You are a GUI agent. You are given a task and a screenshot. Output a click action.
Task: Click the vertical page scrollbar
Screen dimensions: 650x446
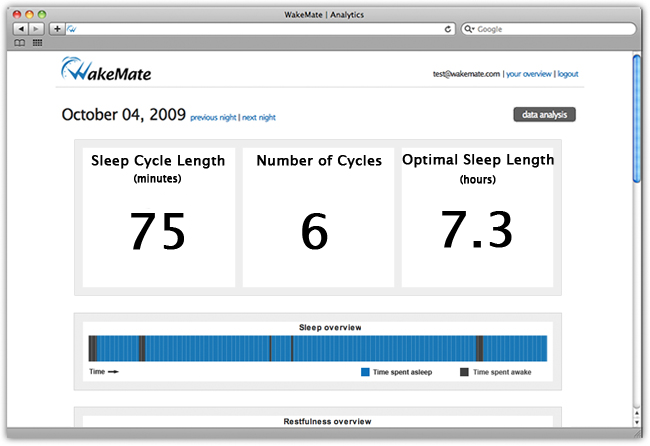point(636,120)
